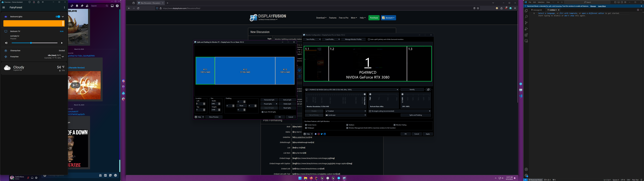644x181 pixels.
Task: Open DisplayFusion Twitter link icon
Action: click(x=322, y=134)
